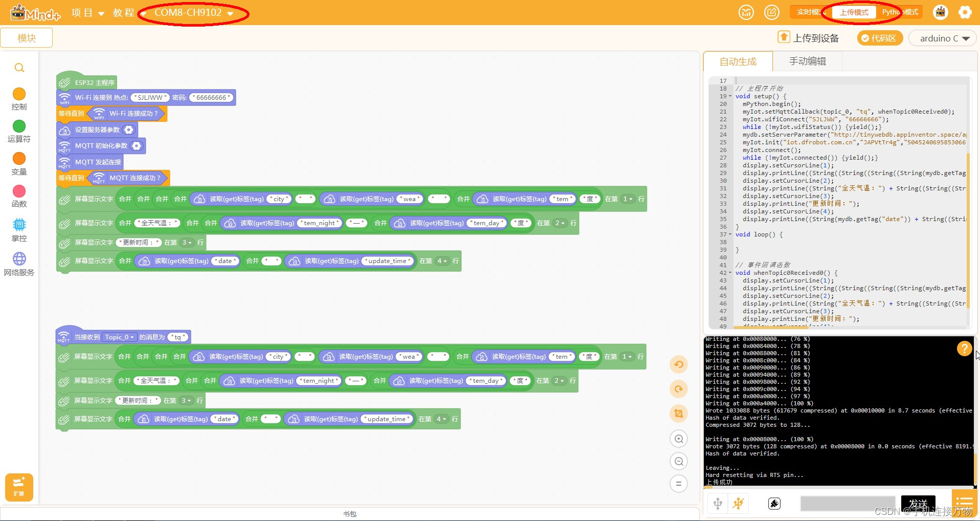Open the row 3 dropdown on the 更新时间 block in ESP32 program
The image size is (980, 521).
coord(187,243)
